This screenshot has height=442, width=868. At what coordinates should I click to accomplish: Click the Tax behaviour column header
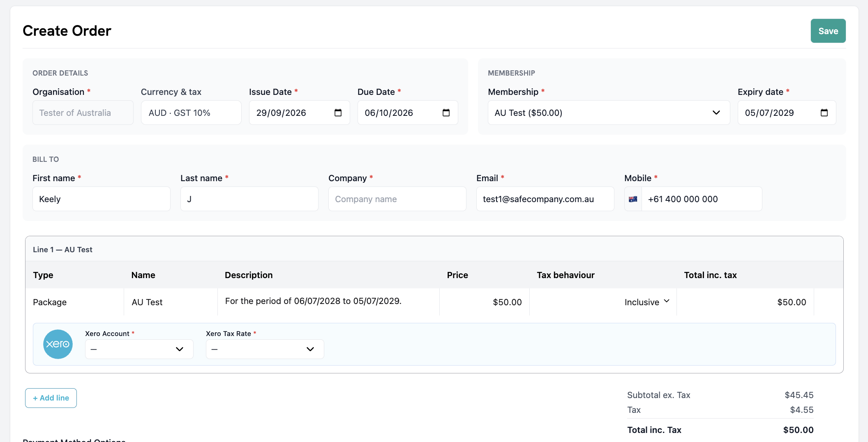coord(566,275)
